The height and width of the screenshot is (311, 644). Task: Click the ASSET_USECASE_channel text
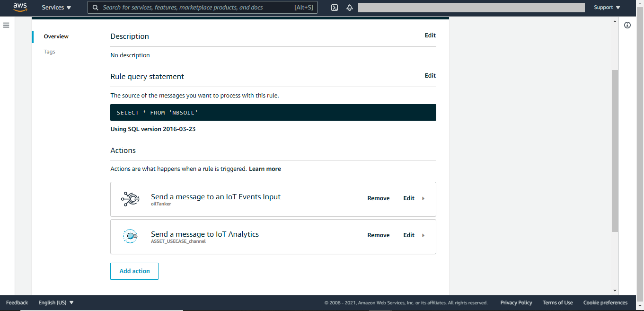pyautogui.click(x=178, y=241)
